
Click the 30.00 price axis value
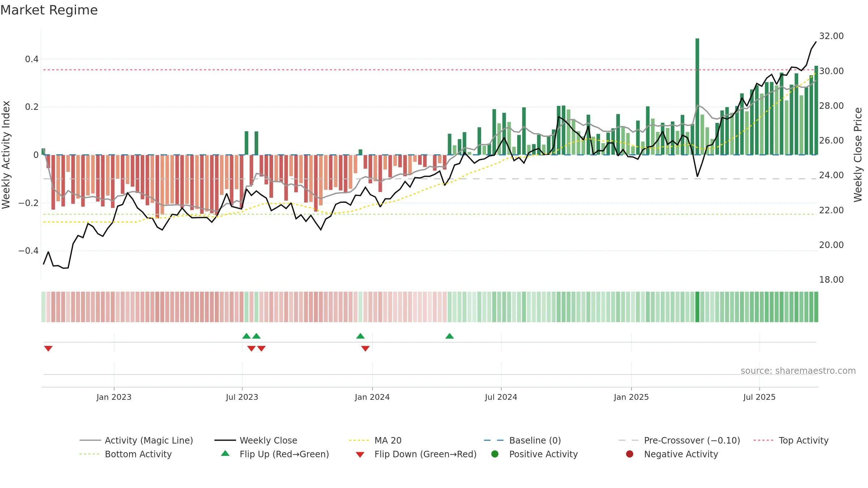(831, 71)
